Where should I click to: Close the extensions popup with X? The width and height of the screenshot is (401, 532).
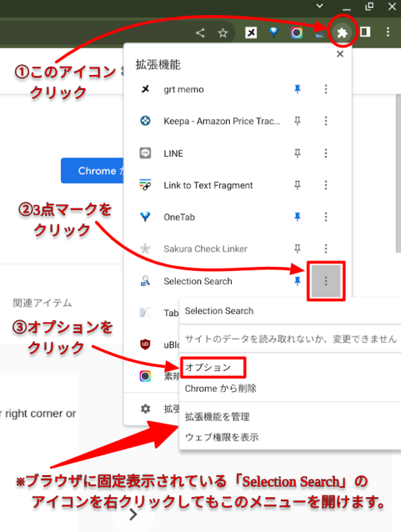click(340, 54)
